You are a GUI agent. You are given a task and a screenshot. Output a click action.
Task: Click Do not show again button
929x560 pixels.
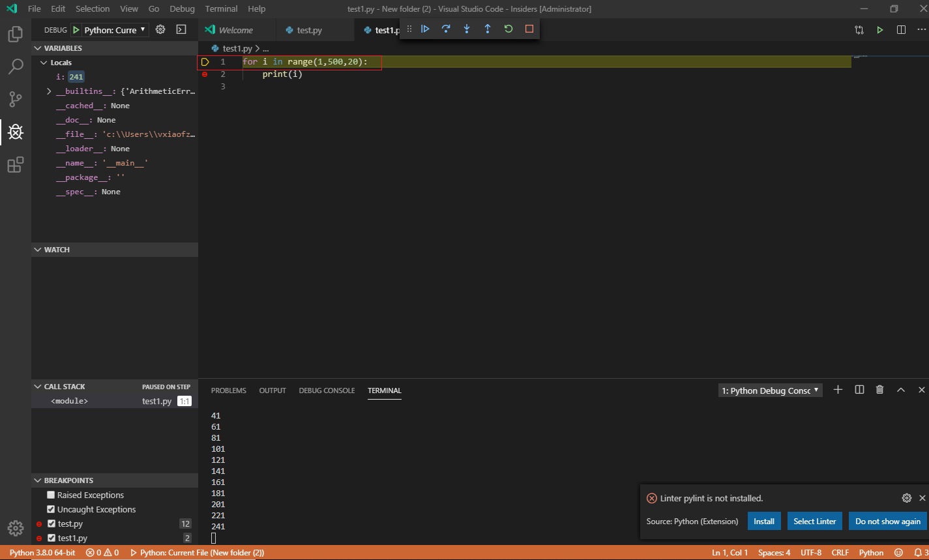pos(888,522)
